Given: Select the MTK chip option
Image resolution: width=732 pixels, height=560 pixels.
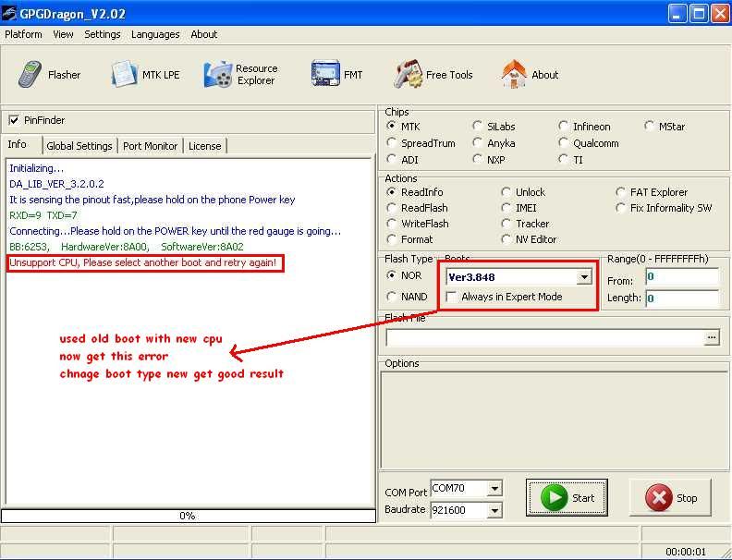Looking at the screenshot, I should tap(391, 126).
